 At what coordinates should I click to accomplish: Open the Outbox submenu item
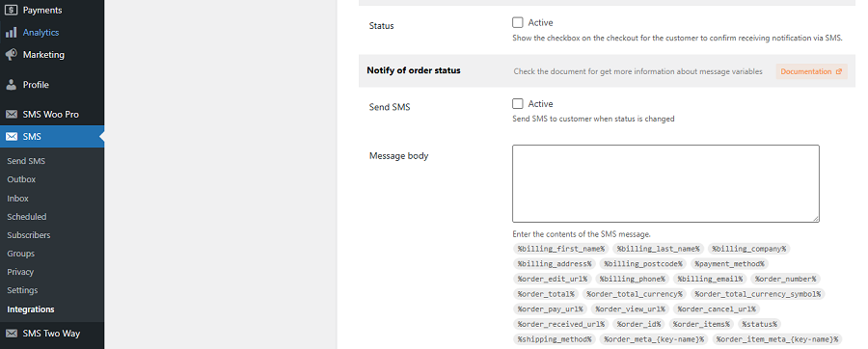(21, 179)
